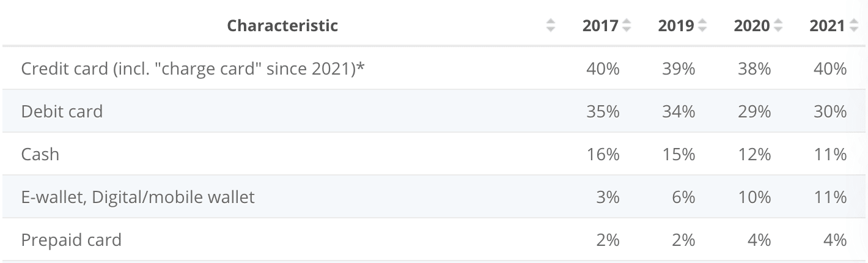The height and width of the screenshot is (263, 868).
Task: Sort table by the 2017 sort icon
Action: tap(627, 26)
